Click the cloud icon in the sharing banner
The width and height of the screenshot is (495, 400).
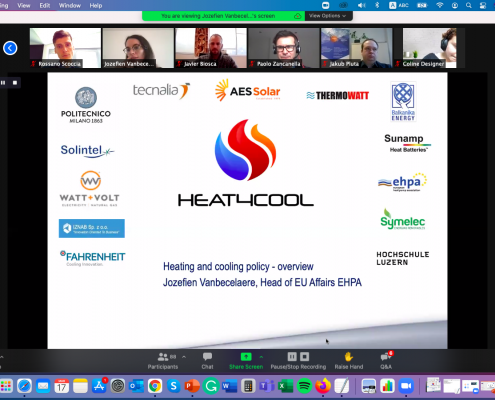click(298, 16)
